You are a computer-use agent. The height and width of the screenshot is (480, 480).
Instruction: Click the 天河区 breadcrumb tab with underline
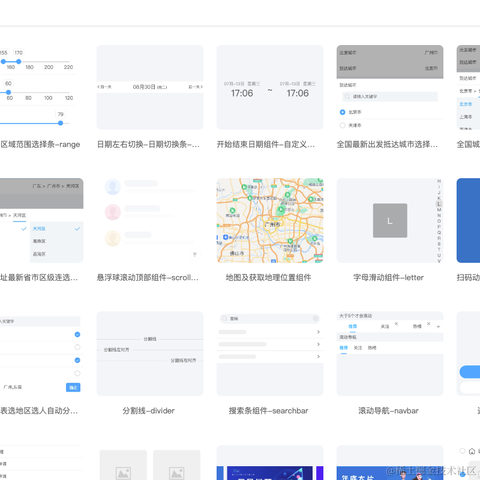click(x=19, y=215)
